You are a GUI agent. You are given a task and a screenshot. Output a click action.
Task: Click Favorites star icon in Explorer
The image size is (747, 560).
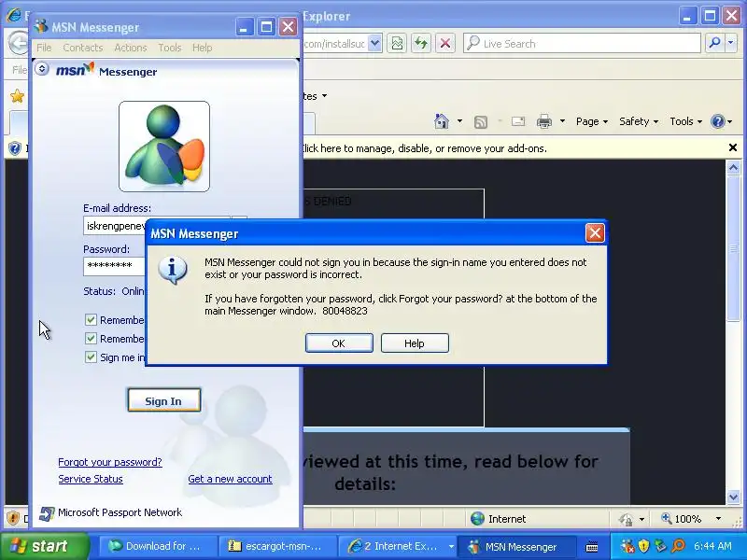tap(17, 96)
